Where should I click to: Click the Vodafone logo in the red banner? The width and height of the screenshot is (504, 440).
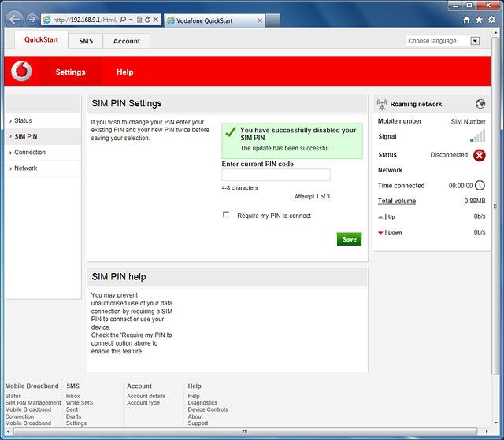(x=21, y=71)
